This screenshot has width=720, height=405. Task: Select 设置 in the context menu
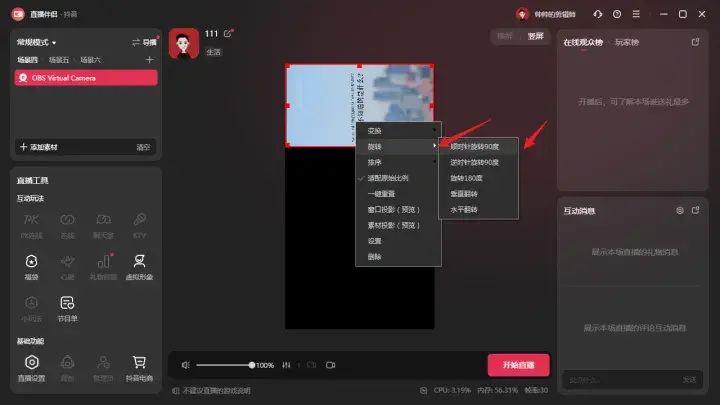point(399,241)
